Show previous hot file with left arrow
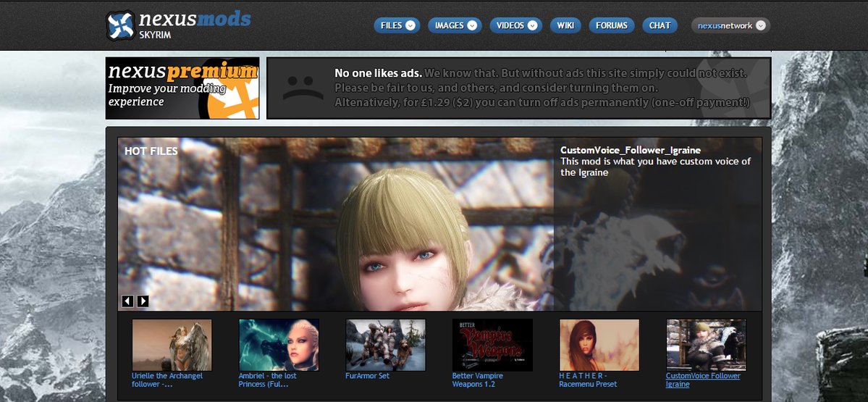868x402 pixels. click(127, 301)
